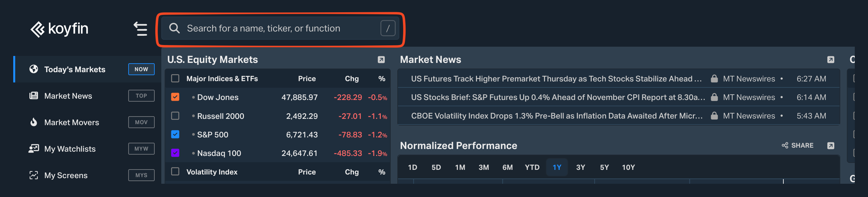Click the Today's Markets globe icon

coord(34,69)
